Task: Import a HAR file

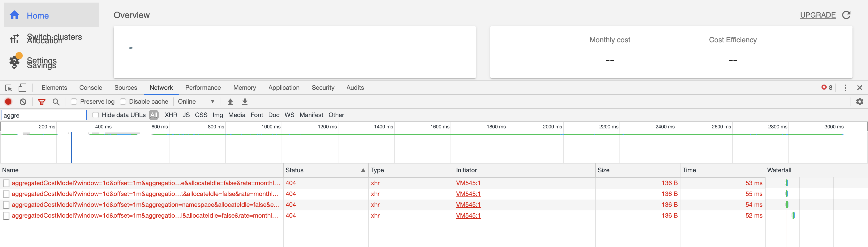Action: (x=230, y=101)
